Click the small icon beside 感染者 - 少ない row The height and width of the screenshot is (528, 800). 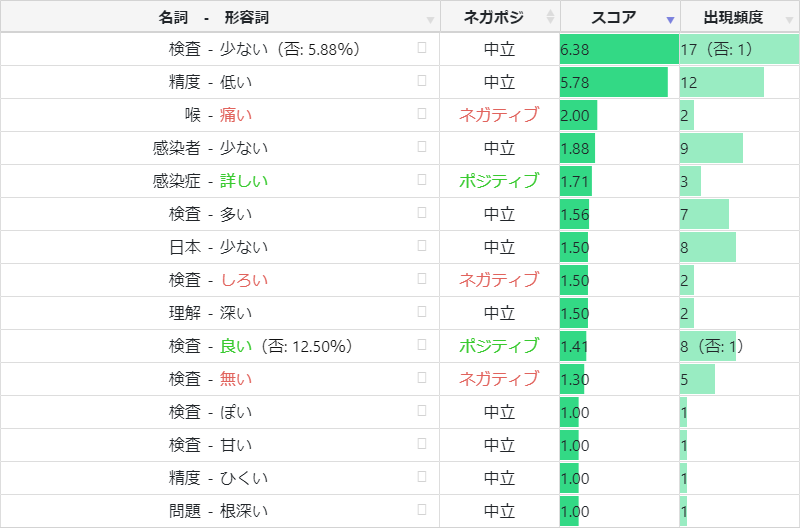click(422, 147)
